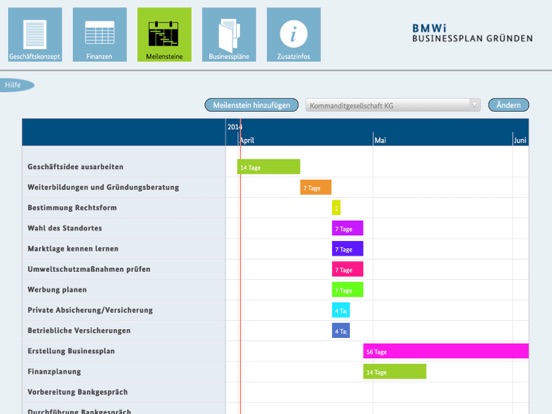
Task: Click the April month header
Action: tap(247, 140)
